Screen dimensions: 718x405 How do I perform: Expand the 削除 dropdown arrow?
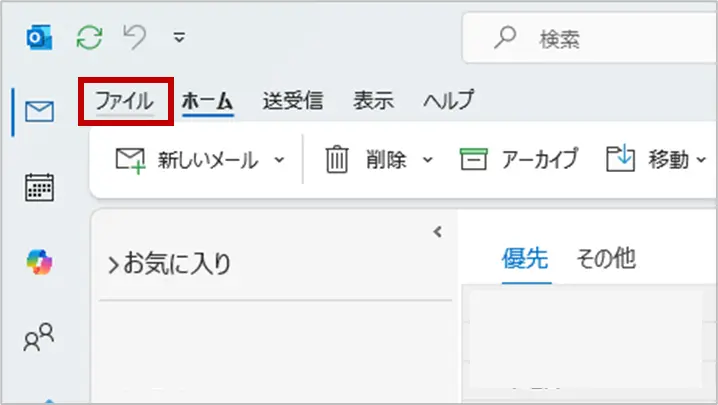click(x=428, y=160)
